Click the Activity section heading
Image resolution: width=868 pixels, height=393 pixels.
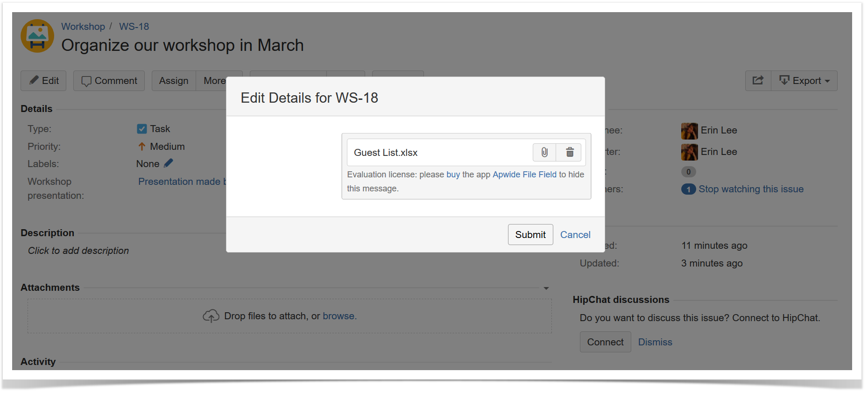click(38, 362)
